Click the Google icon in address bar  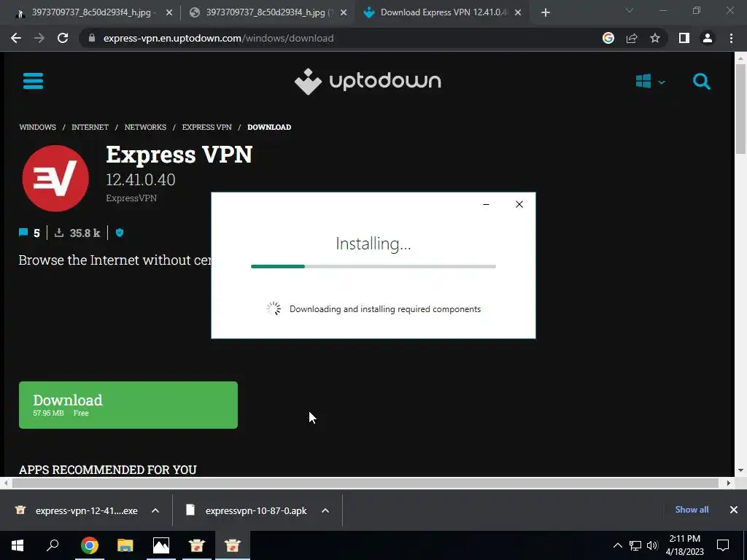pyautogui.click(x=608, y=38)
